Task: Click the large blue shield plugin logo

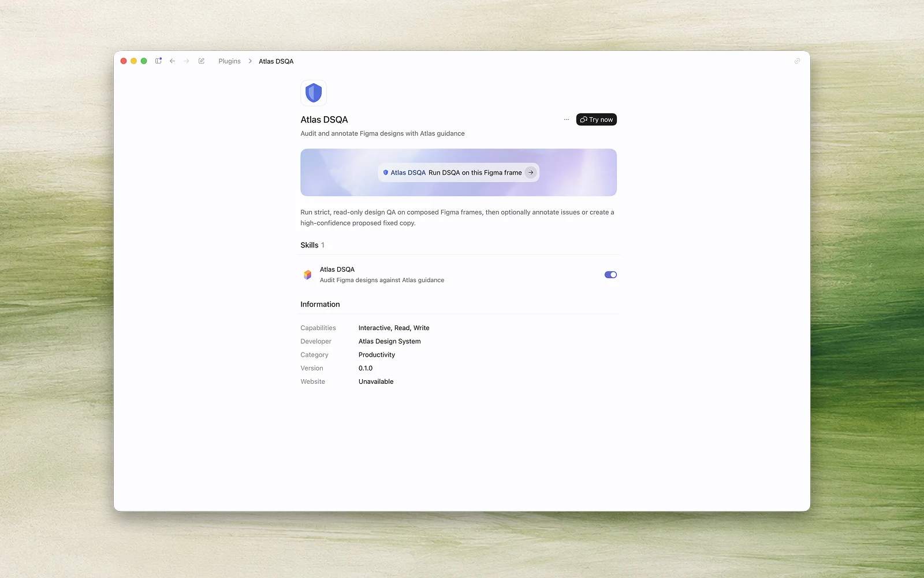Action: click(x=314, y=93)
